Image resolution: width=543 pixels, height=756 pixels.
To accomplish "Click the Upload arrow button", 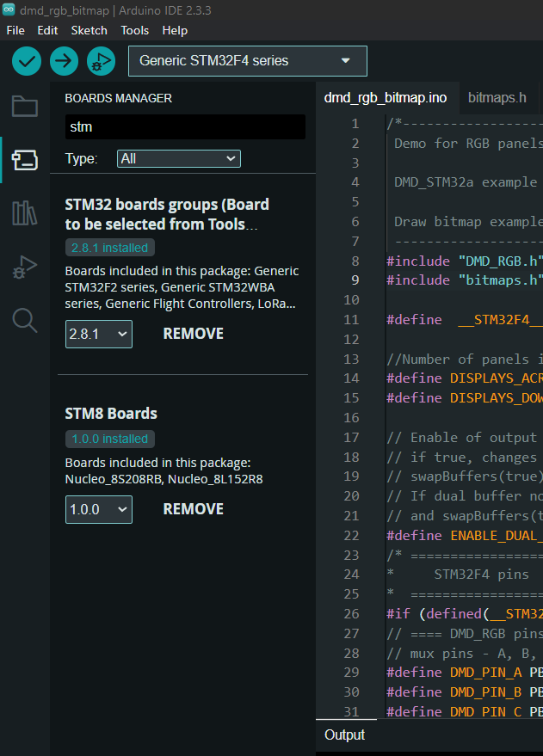I will point(64,61).
